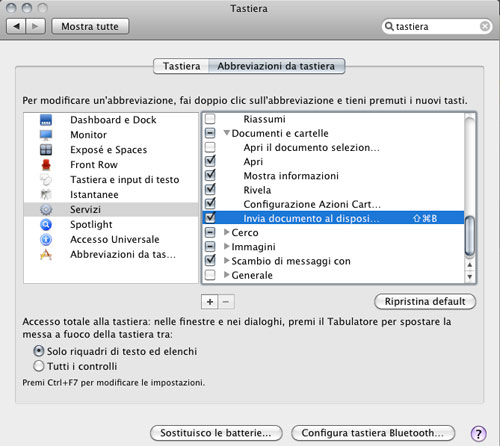The width and height of the screenshot is (500, 446).
Task: Click the Front Row red chair icon
Action: pyautogui.click(x=46, y=165)
